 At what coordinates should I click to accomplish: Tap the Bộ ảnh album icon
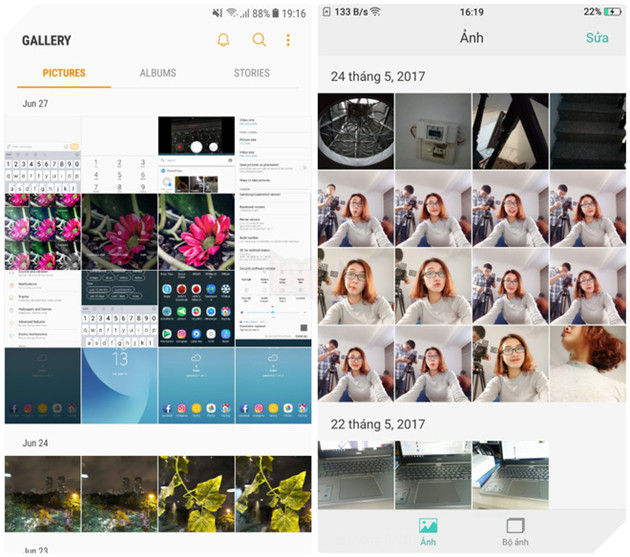516,526
